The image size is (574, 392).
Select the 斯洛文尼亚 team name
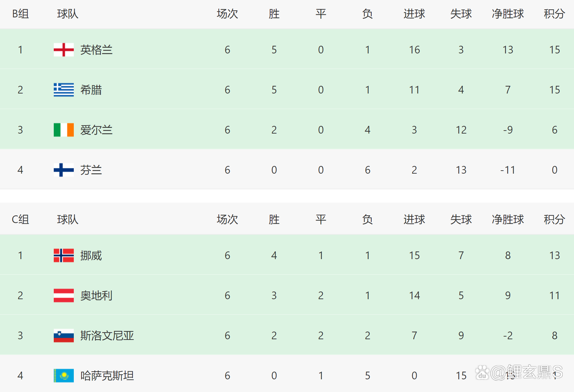point(107,336)
